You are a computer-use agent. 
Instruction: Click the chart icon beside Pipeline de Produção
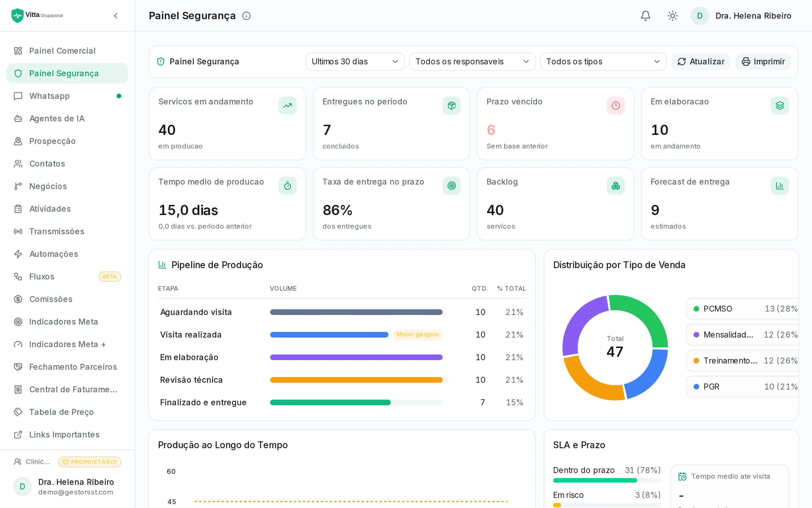click(162, 265)
